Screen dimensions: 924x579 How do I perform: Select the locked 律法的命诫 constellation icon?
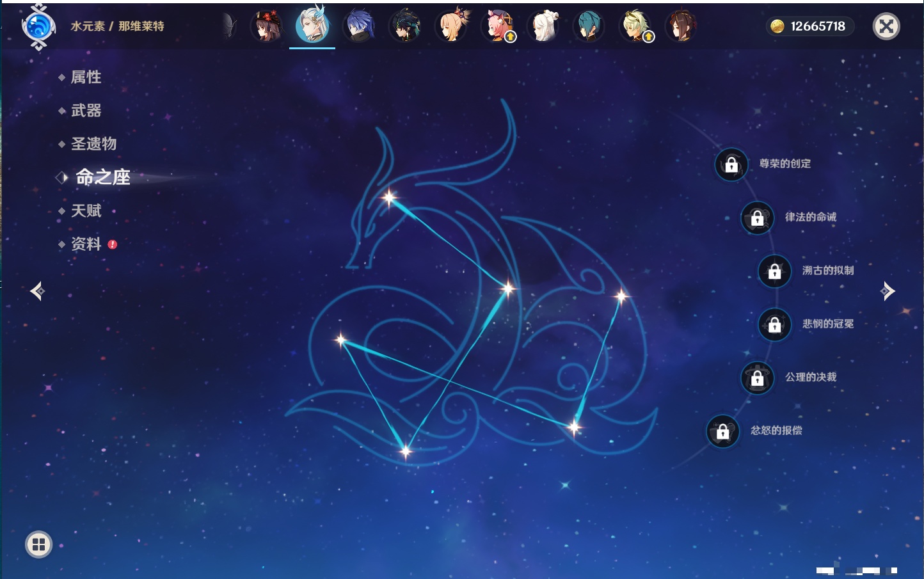pyautogui.click(x=757, y=218)
